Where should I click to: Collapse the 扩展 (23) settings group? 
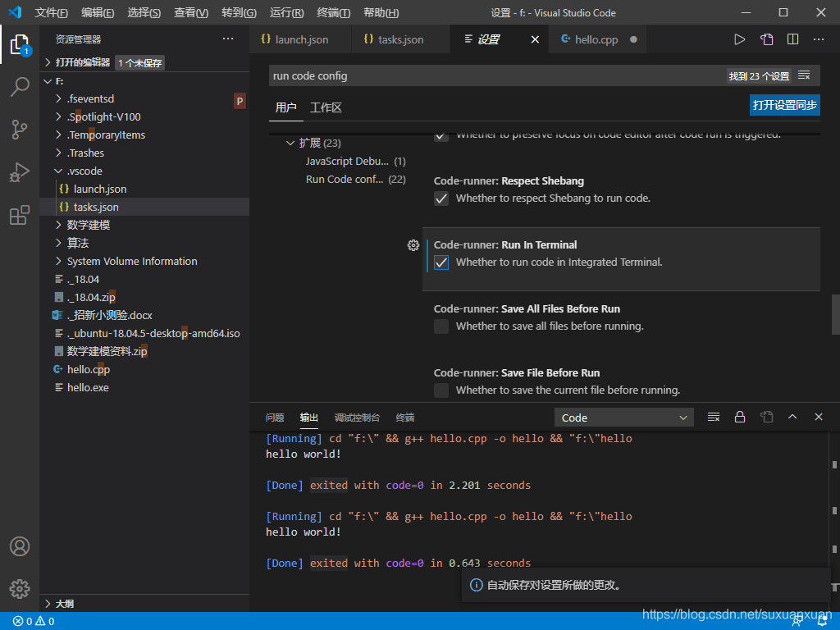point(290,143)
